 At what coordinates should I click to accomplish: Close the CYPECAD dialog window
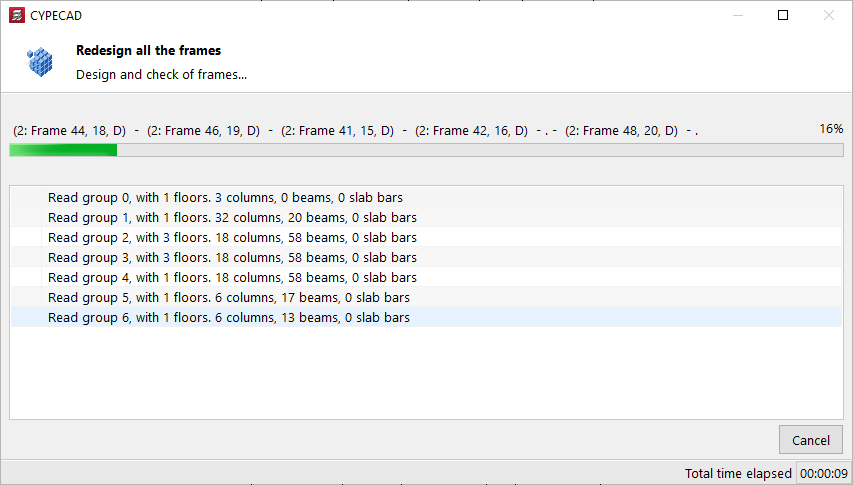[x=828, y=15]
